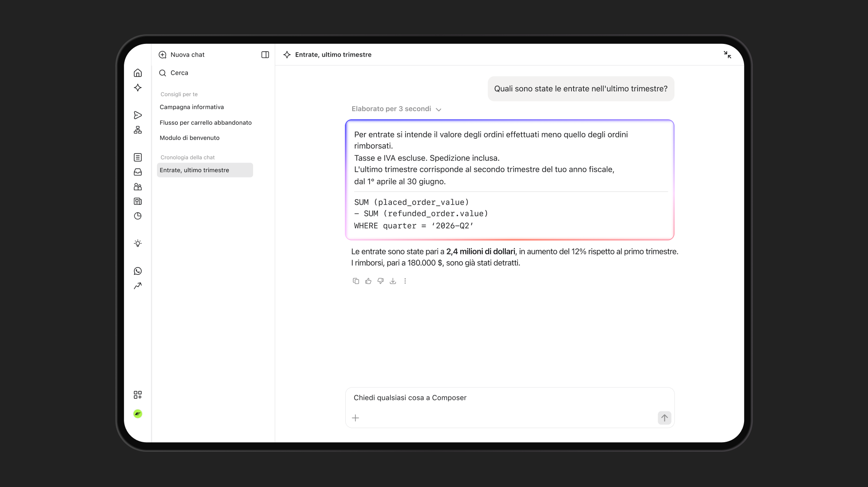
Task: Download the response with download icon
Action: pyautogui.click(x=393, y=281)
